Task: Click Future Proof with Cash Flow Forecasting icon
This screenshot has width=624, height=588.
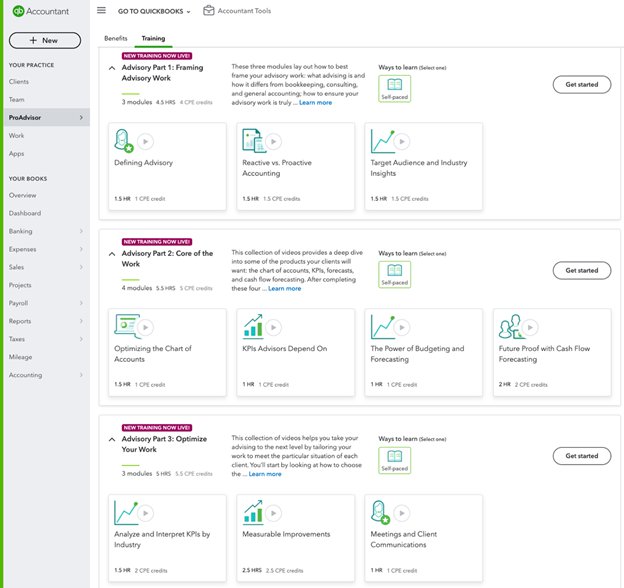Action: pos(510,326)
